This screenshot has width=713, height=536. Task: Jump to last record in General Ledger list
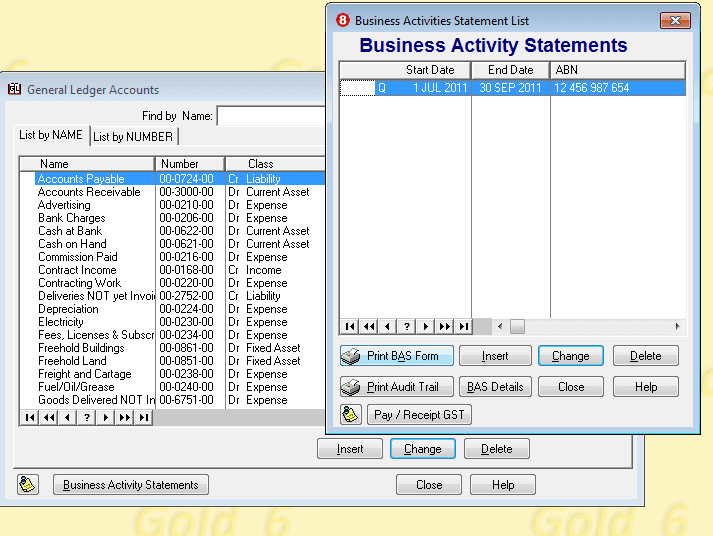point(144,417)
